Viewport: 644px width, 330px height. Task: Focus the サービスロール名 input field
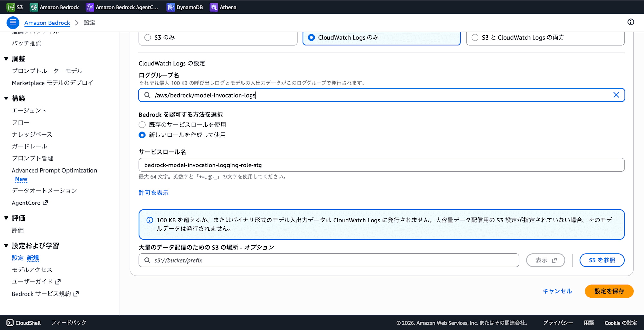point(382,165)
